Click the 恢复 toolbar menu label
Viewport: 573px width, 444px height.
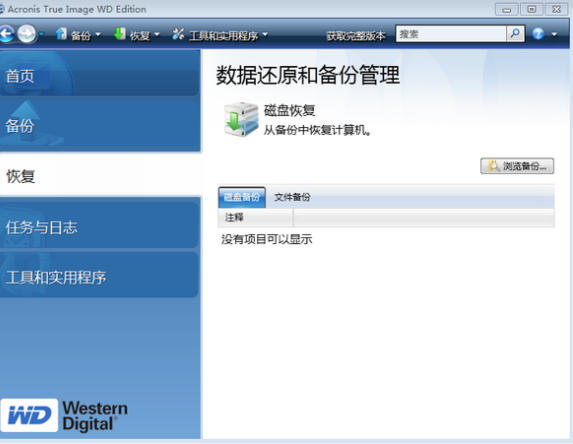pyautogui.click(x=140, y=35)
